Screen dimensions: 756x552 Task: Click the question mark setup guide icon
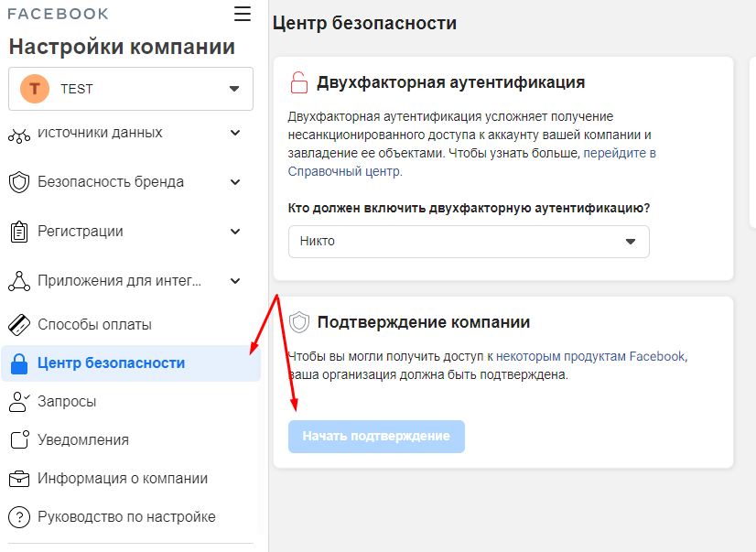tap(19, 517)
